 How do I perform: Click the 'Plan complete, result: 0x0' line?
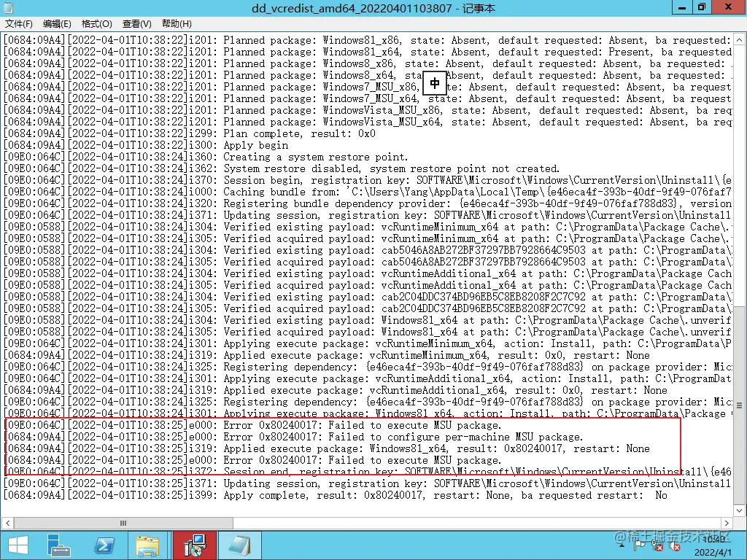[x=190, y=134]
